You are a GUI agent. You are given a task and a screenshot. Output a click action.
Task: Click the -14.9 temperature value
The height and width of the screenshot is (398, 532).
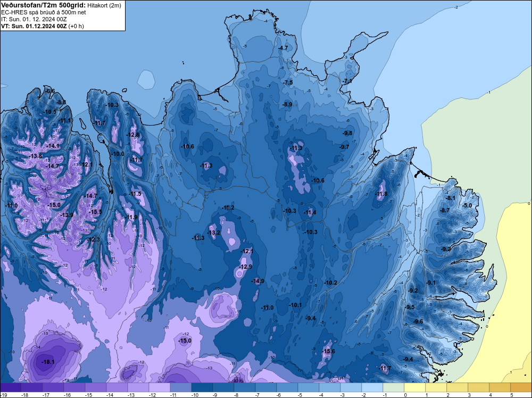257,281
